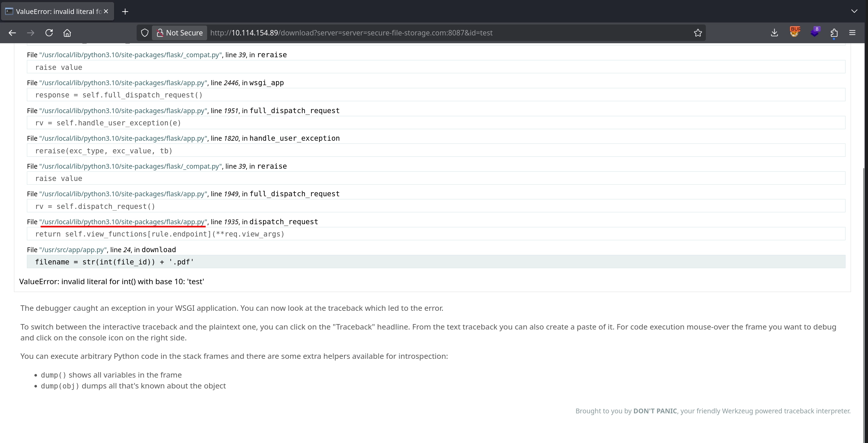Open the purple extension with badge 8
Image resolution: width=868 pixels, height=443 pixels.
(815, 33)
